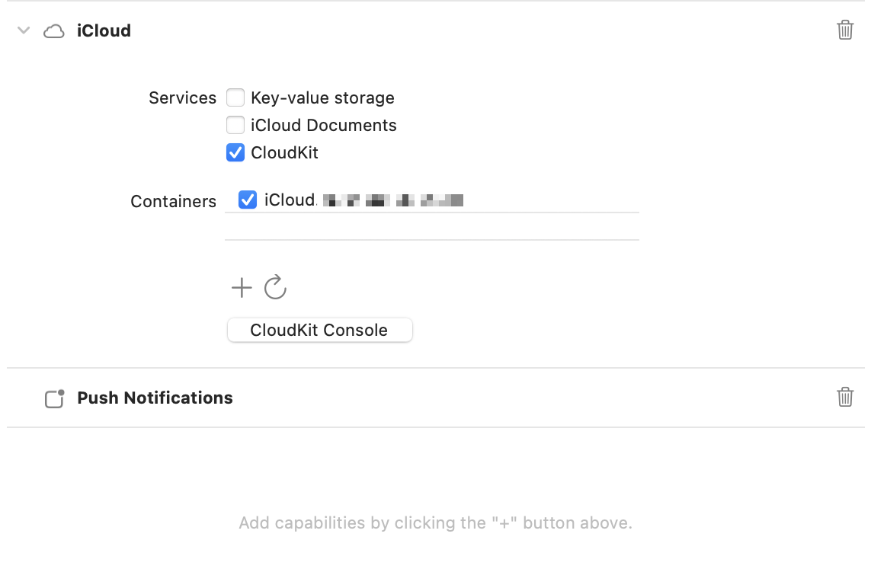Click the cloud icon beside iCloud
The image size is (887, 588).
(54, 31)
